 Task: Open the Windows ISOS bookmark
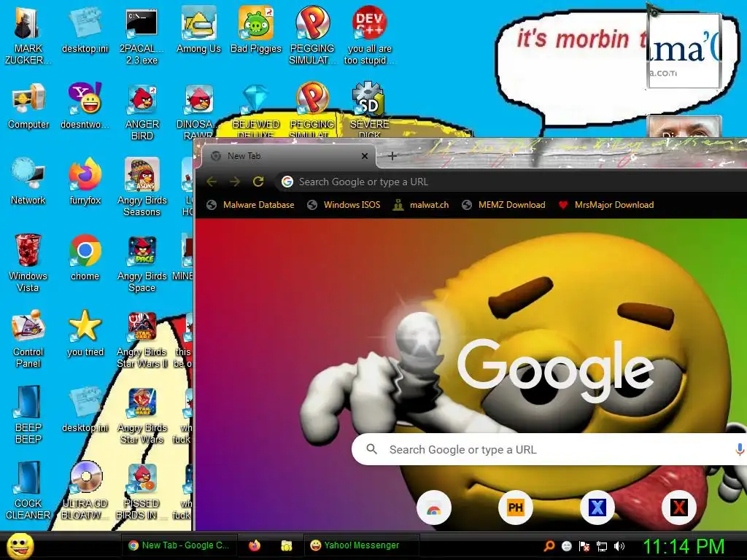(x=344, y=205)
